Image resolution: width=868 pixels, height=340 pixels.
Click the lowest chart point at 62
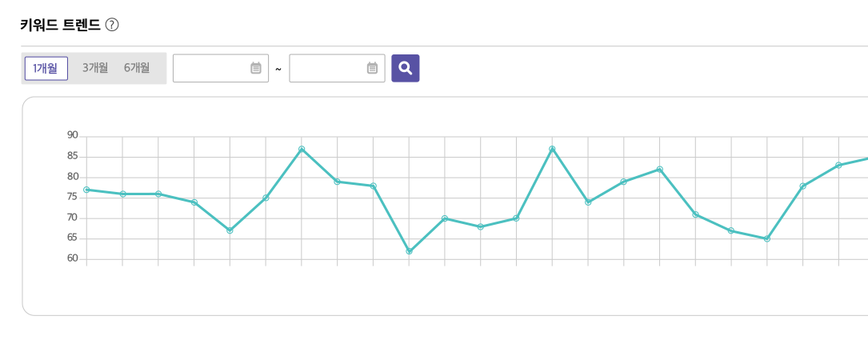409,251
